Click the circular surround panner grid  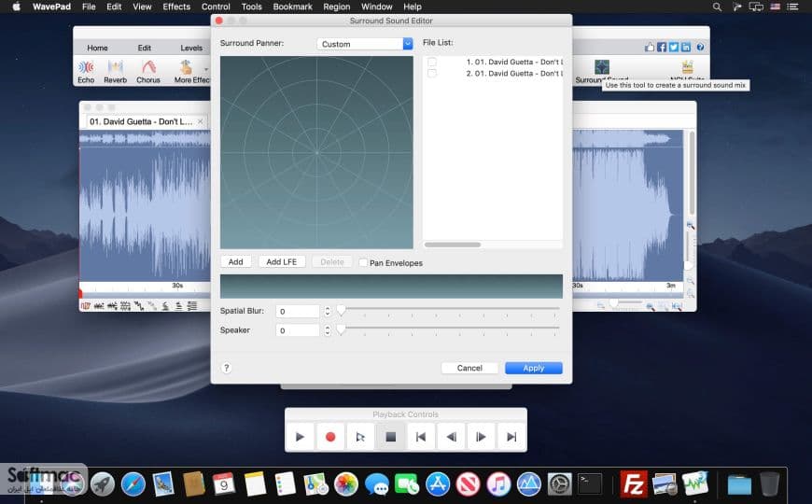tap(317, 153)
